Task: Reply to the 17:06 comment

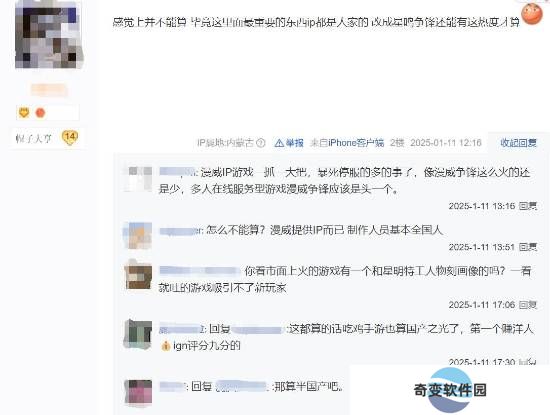Action: tap(528, 305)
